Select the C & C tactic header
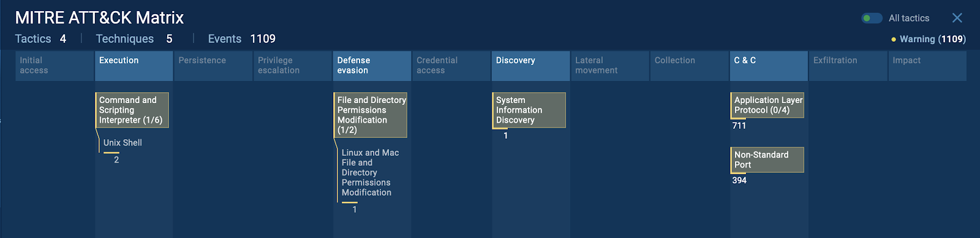The height and width of the screenshot is (238, 980). click(x=769, y=66)
